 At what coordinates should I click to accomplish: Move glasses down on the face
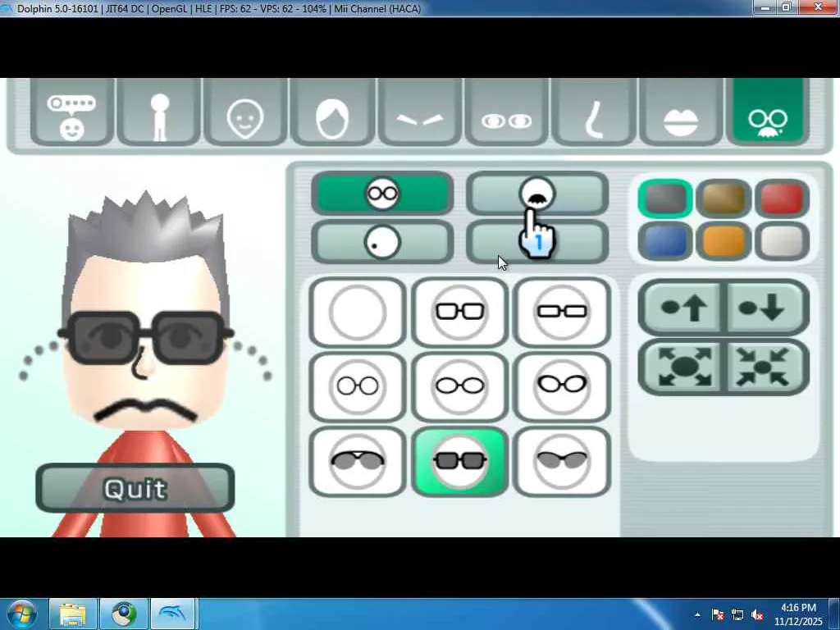(x=766, y=308)
